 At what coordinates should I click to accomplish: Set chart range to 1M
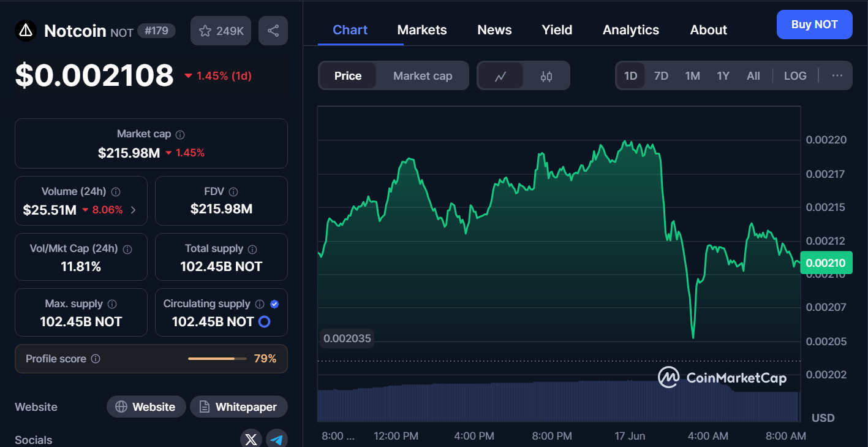(x=692, y=76)
